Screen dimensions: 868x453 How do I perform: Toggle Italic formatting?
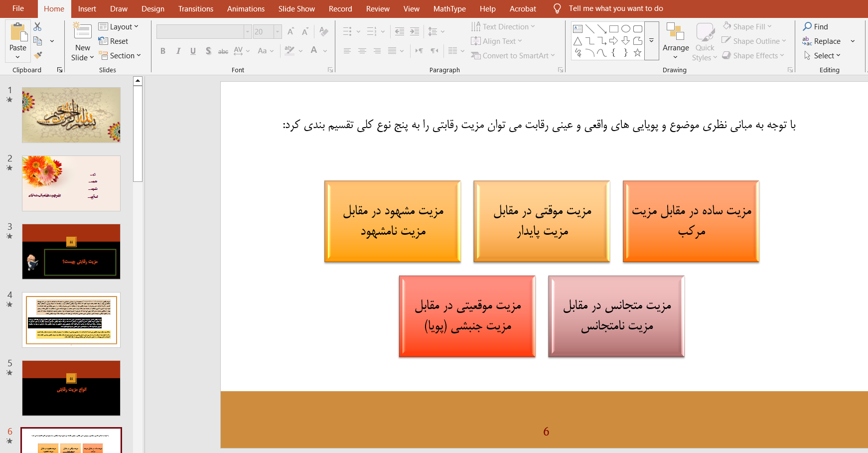tap(178, 51)
